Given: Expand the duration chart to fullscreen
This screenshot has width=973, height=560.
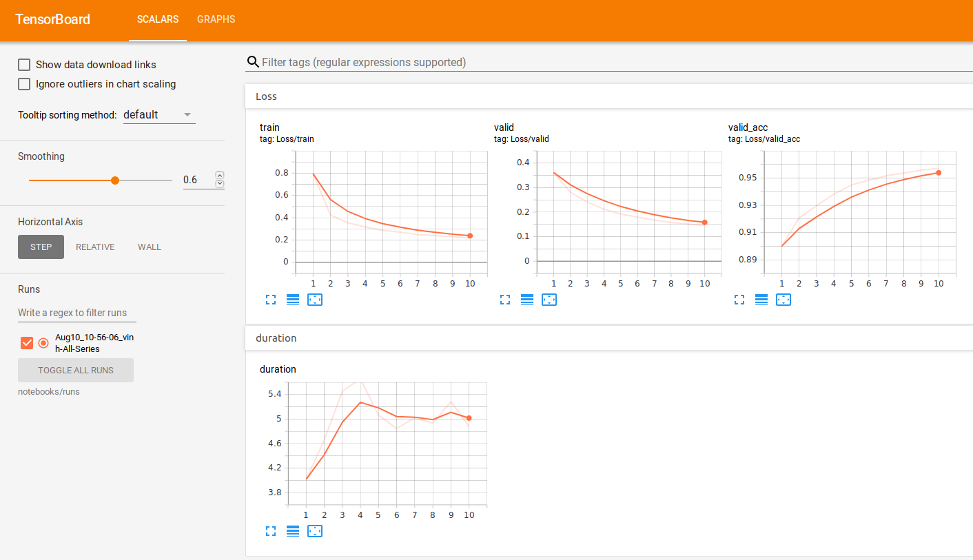Looking at the screenshot, I should pyautogui.click(x=270, y=531).
